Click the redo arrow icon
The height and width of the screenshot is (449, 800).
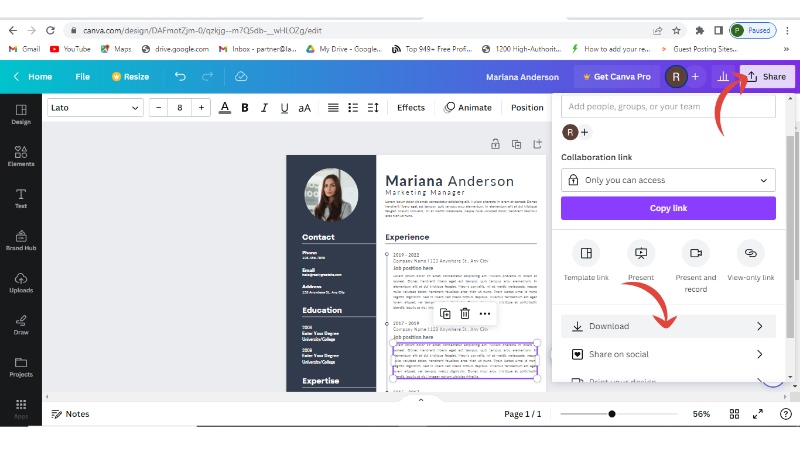(207, 76)
